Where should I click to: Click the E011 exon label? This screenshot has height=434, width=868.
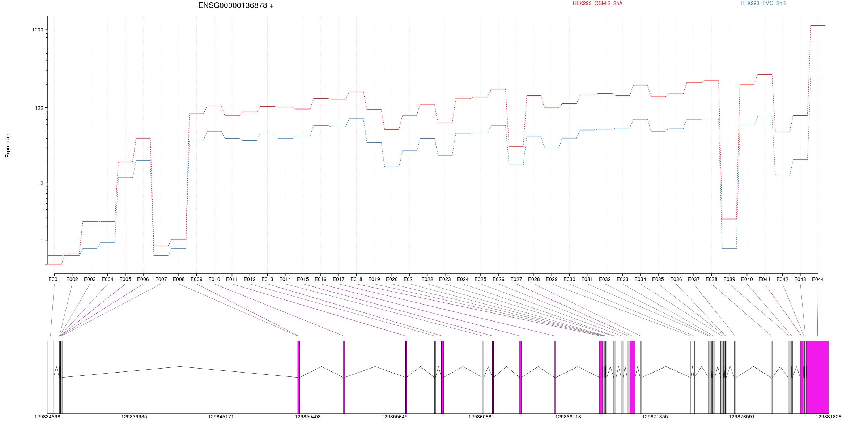(x=232, y=279)
